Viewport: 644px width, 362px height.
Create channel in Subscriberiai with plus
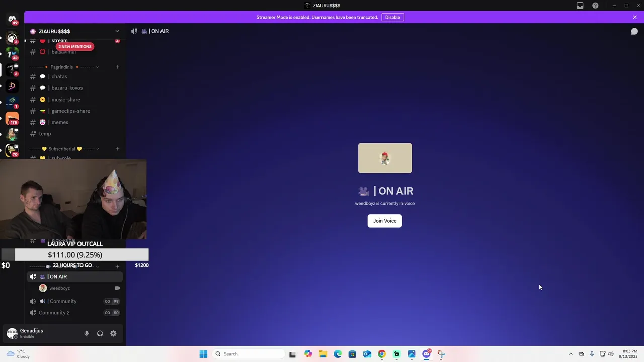coord(117,149)
